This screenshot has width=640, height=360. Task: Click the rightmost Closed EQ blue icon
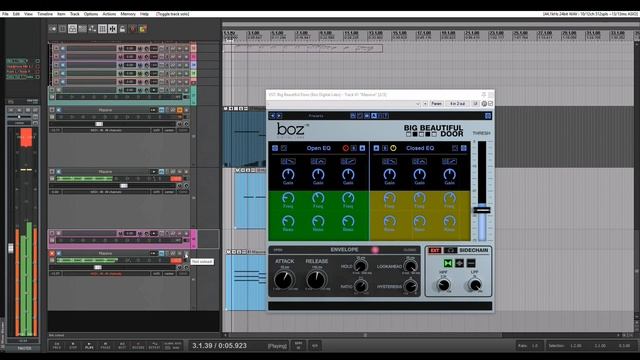click(x=464, y=148)
